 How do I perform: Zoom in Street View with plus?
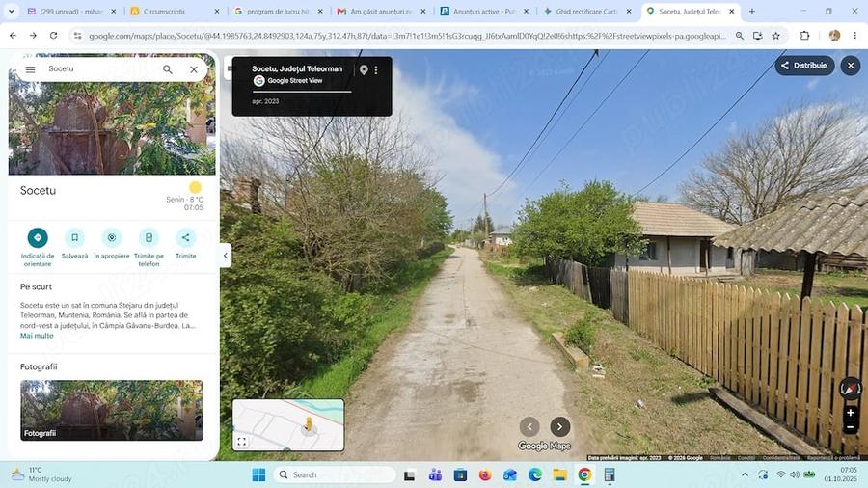[x=851, y=413]
